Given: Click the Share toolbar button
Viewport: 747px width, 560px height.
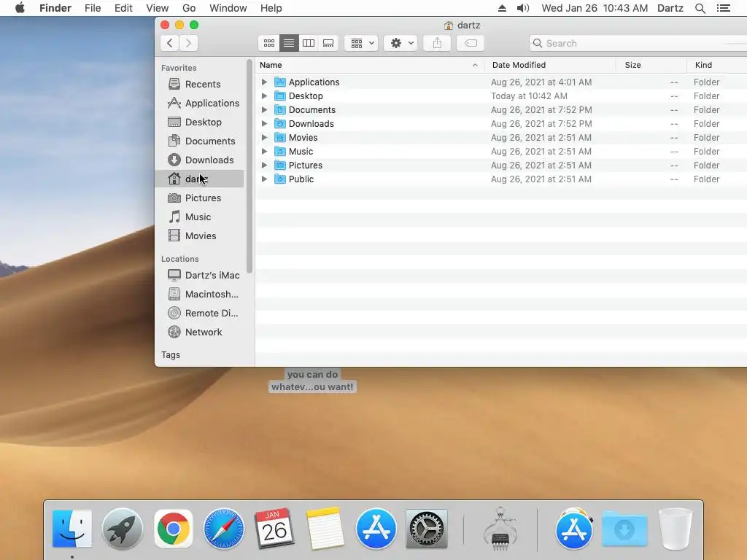Looking at the screenshot, I should (x=437, y=43).
